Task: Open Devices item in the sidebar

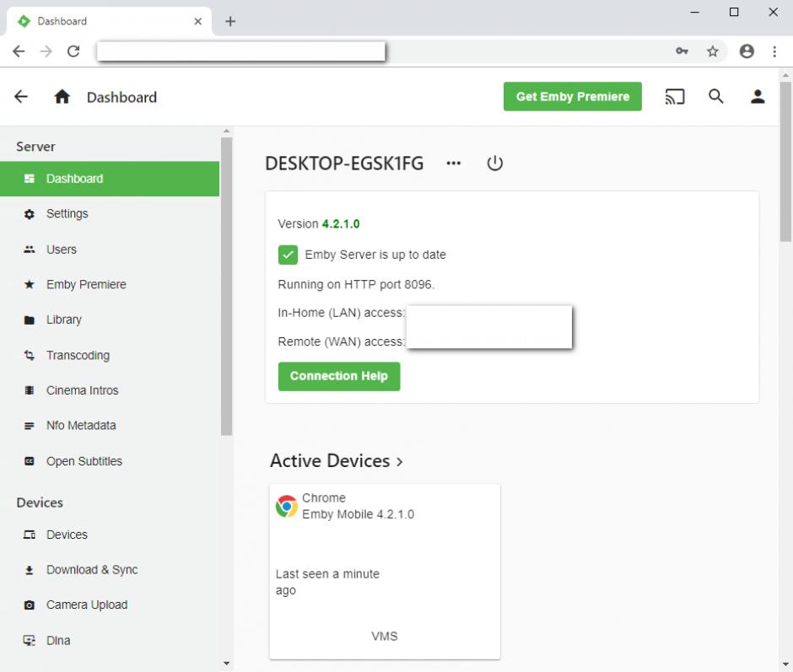Action: click(110, 535)
